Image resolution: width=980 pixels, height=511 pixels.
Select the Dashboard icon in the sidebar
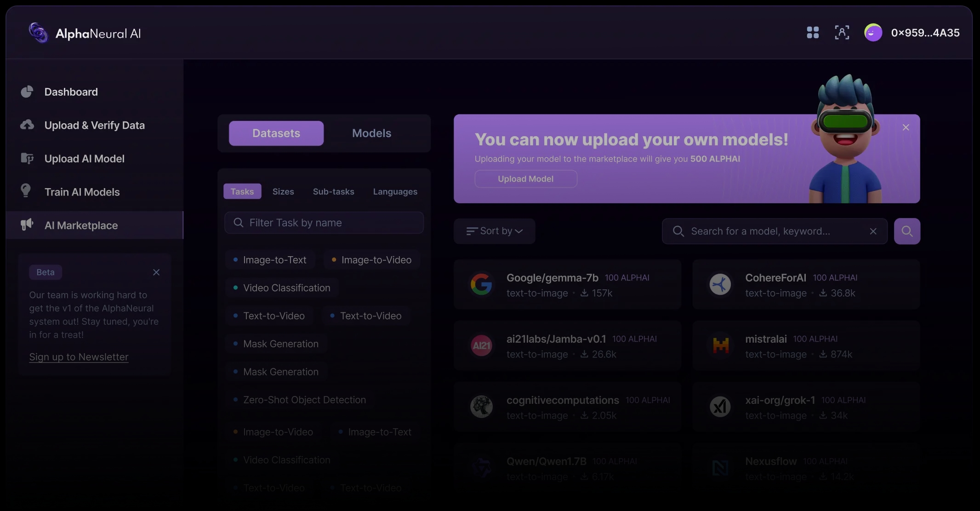(x=27, y=92)
